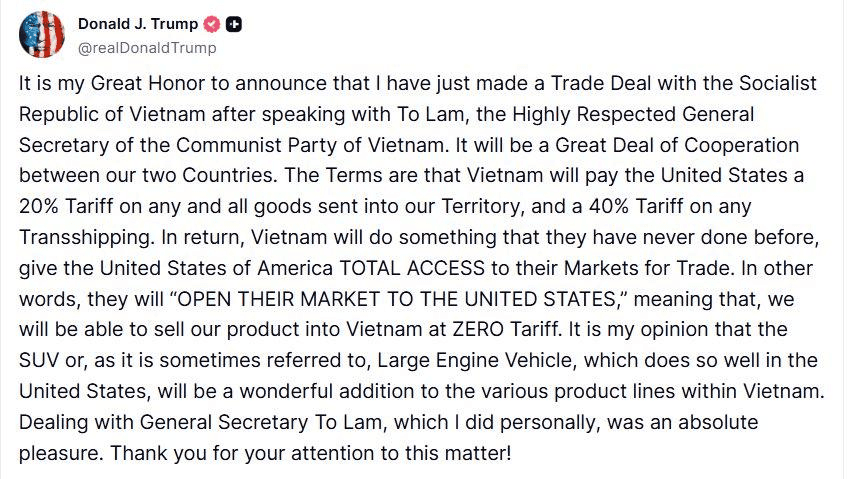This screenshot has width=864, height=479.
Task: Click the word "Transshipping" in the post
Action: pos(84,238)
